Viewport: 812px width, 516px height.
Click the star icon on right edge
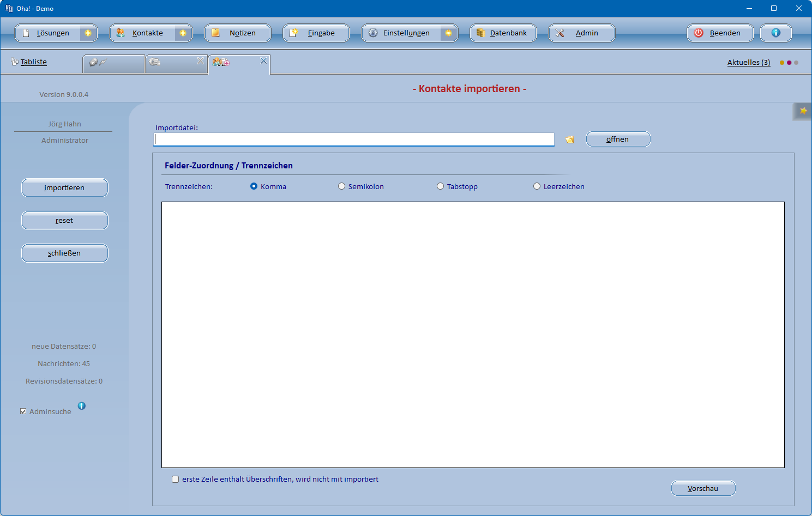[x=803, y=111]
